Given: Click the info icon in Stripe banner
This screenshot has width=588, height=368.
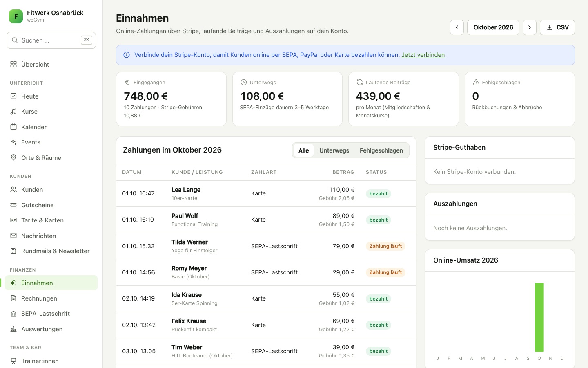Looking at the screenshot, I should pos(127,55).
